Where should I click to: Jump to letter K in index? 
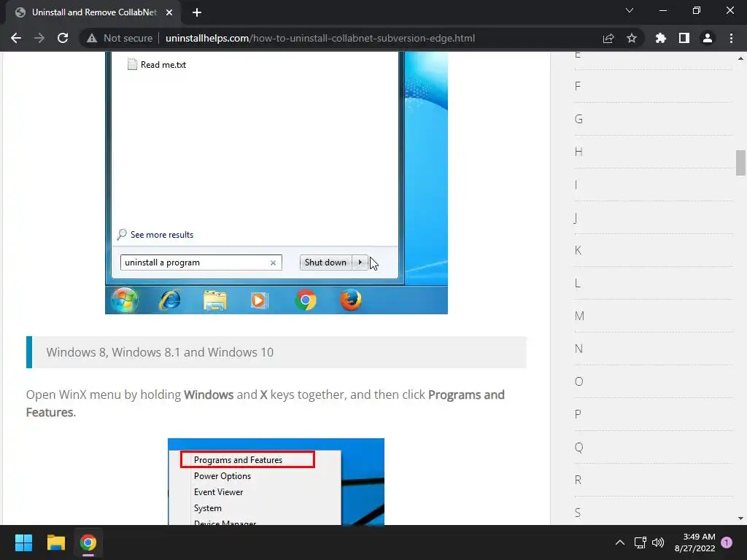point(578,251)
